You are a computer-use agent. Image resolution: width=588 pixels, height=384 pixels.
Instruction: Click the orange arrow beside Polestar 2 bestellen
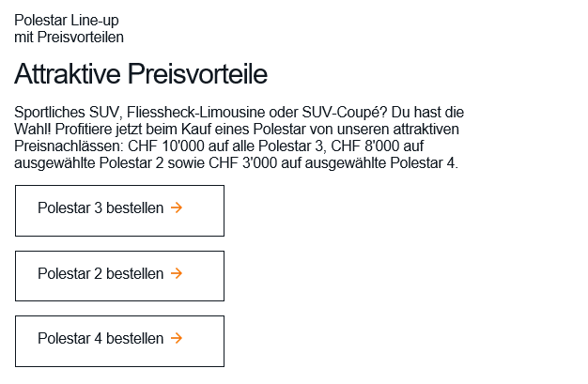(x=177, y=274)
